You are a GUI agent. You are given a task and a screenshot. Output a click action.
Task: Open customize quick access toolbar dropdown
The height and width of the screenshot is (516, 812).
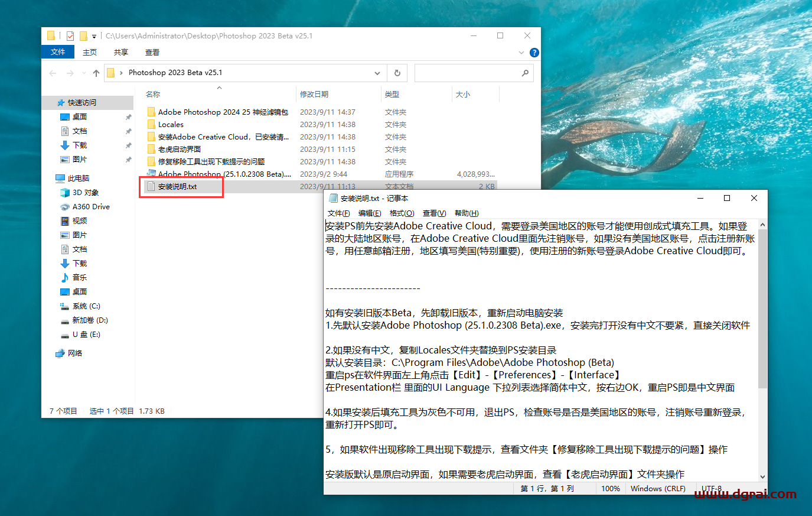(x=94, y=37)
